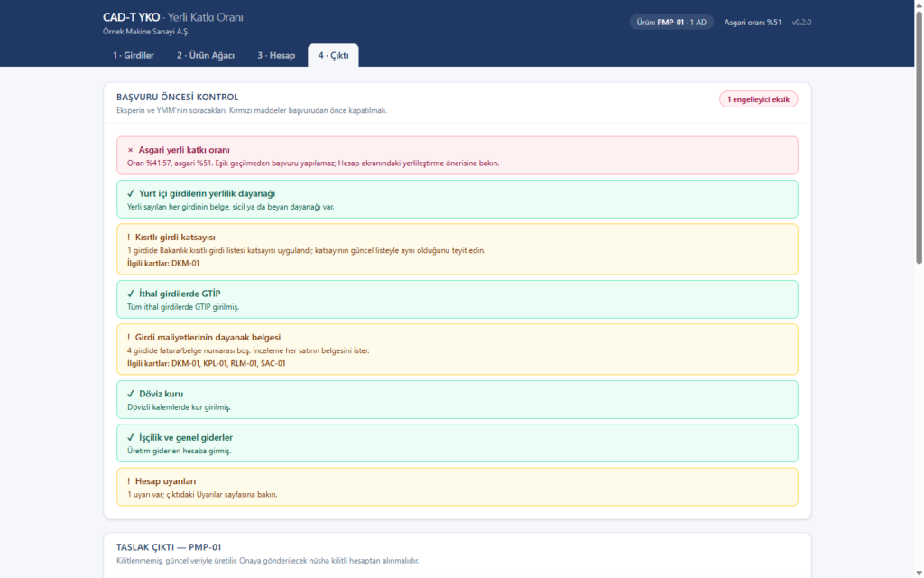Click the TASLAK ÇIKTI — PMP-01 heading

coord(169,547)
